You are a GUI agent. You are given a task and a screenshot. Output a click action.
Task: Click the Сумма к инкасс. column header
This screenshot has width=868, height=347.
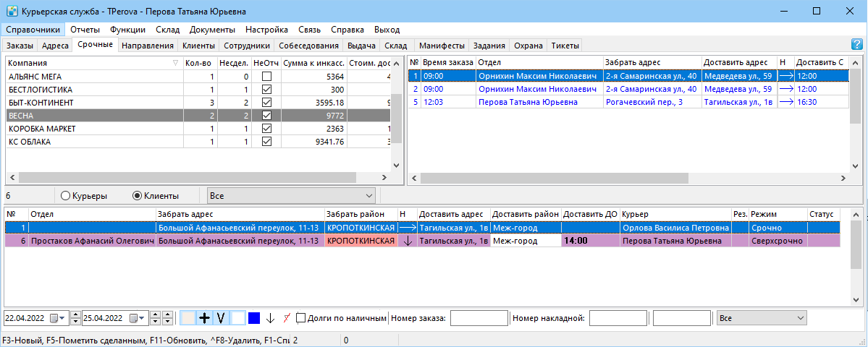(314, 63)
